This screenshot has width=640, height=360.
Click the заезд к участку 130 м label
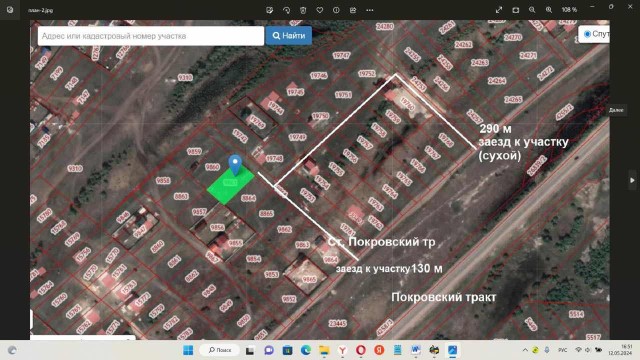(389, 269)
